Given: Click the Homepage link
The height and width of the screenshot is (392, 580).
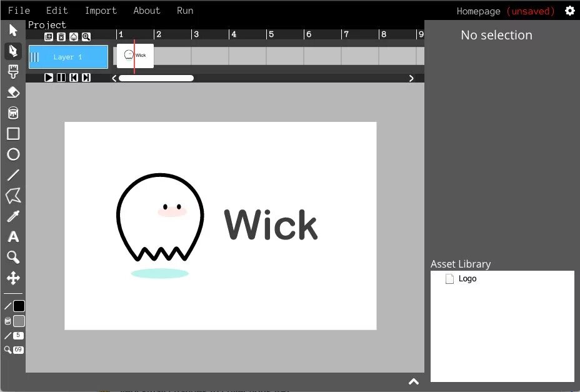Looking at the screenshot, I should 478,11.
